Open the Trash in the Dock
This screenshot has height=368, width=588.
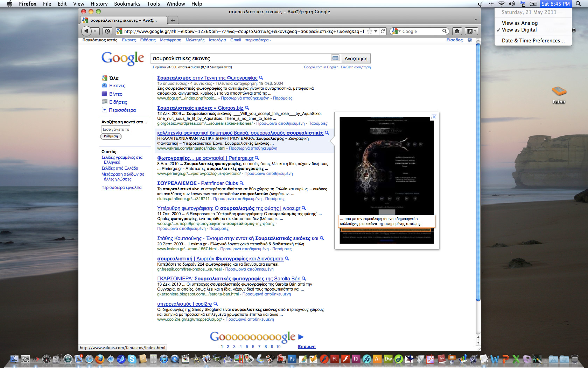575,359
